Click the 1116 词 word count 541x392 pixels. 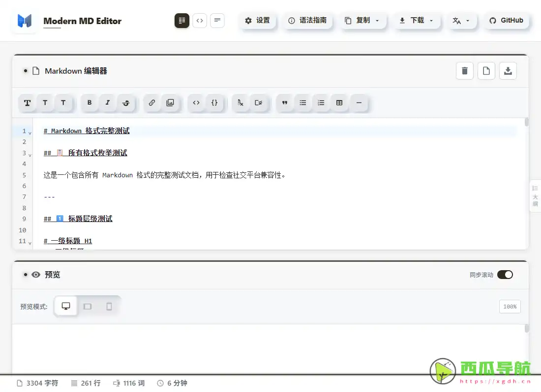pos(129,383)
